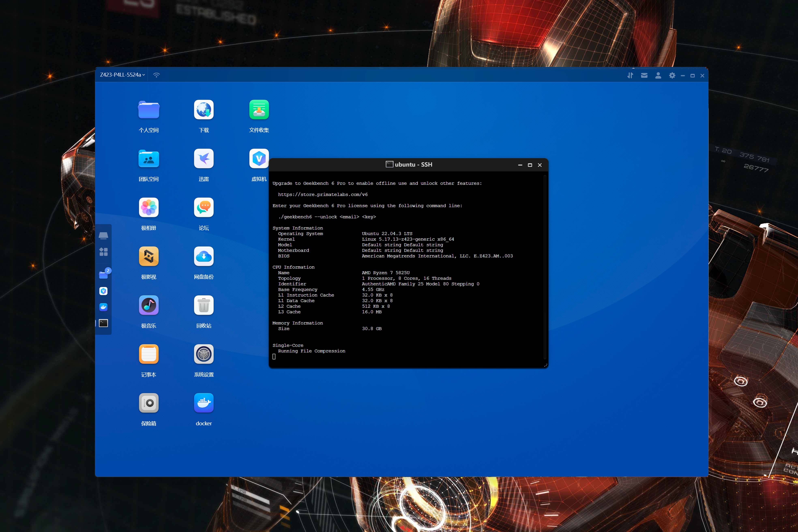Click the '30.8 GB' memory size value
This screenshot has width=798, height=532.
(372, 328)
